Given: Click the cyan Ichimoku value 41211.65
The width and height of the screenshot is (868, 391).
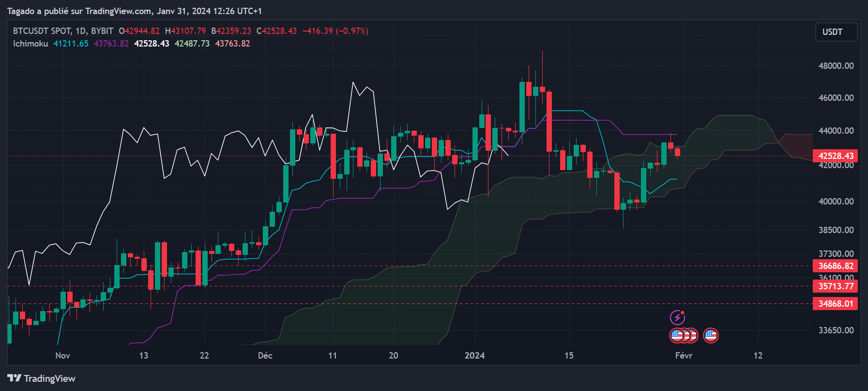Looking at the screenshot, I should [x=71, y=44].
